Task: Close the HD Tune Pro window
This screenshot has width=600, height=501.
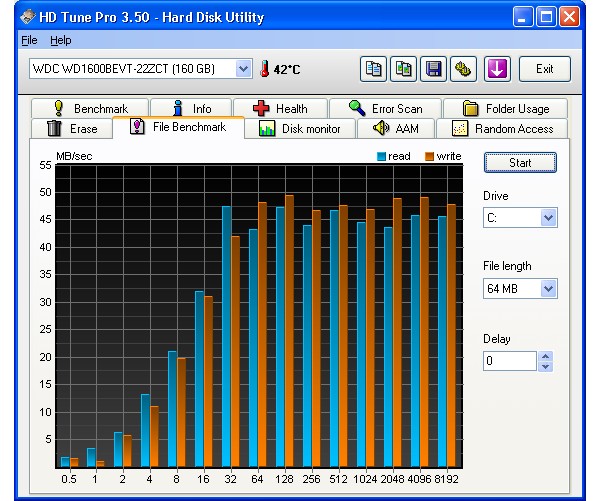Action: (569, 17)
